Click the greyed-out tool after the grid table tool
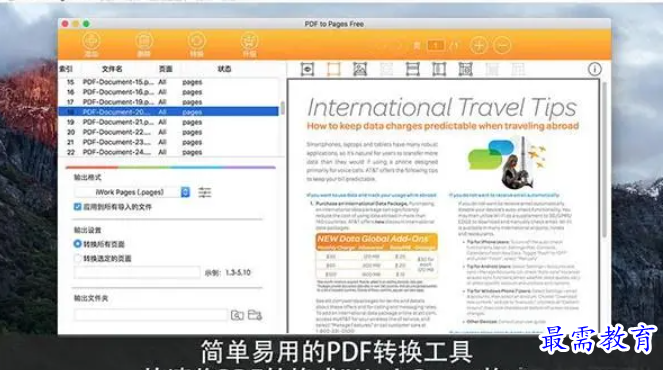This screenshot has height=370, width=663. [492, 69]
